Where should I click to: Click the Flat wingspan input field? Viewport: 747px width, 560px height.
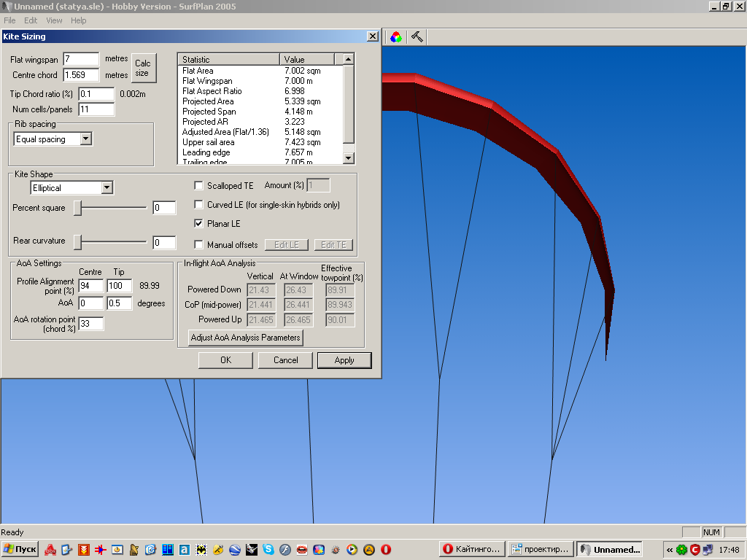[x=81, y=59]
